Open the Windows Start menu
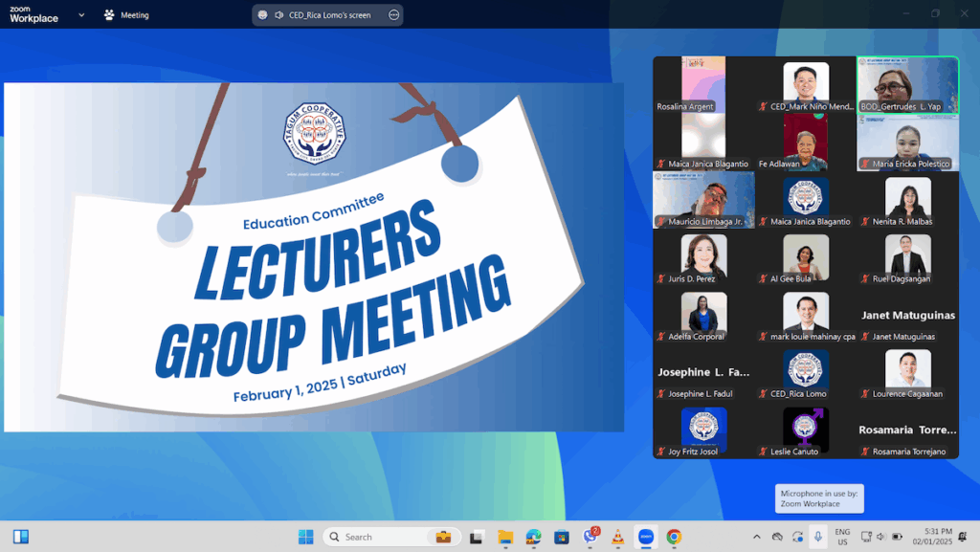 coord(305,537)
